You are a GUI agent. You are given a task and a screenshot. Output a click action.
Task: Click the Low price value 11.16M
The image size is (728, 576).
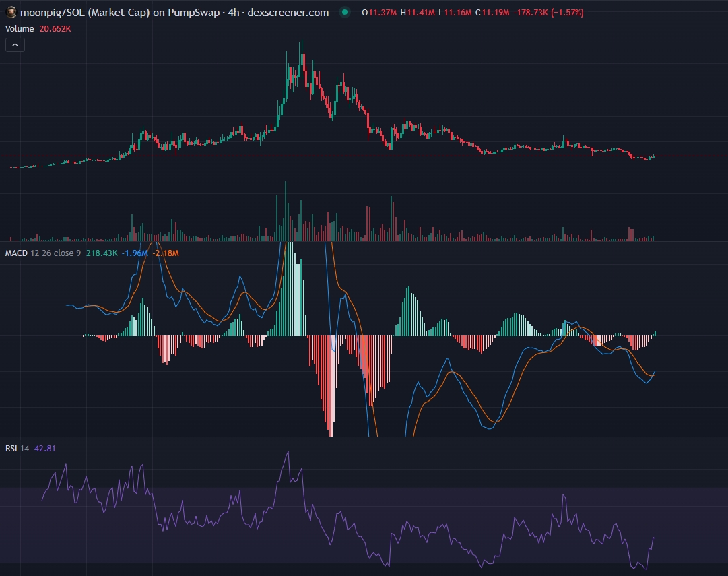click(458, 13)
